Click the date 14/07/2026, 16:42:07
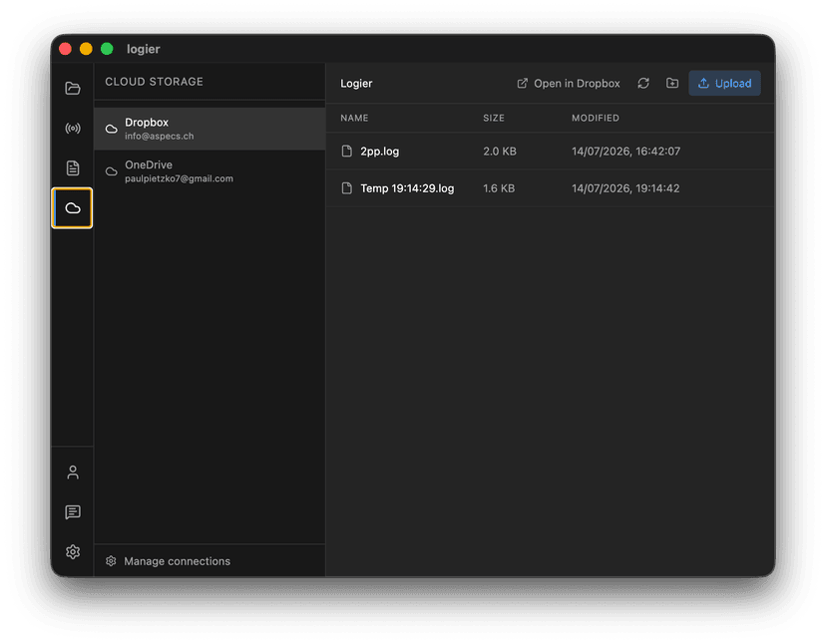This screenshot has height=644, width=826. point(625,152)
